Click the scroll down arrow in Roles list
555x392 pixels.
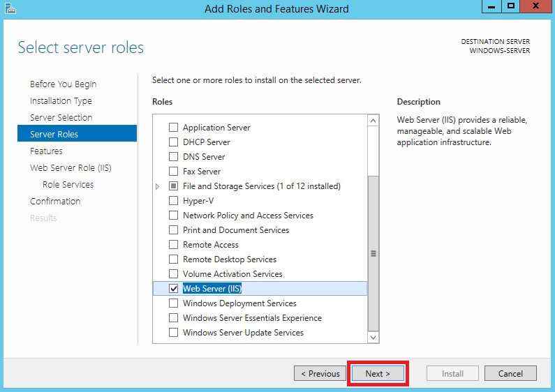pos(373,337)
